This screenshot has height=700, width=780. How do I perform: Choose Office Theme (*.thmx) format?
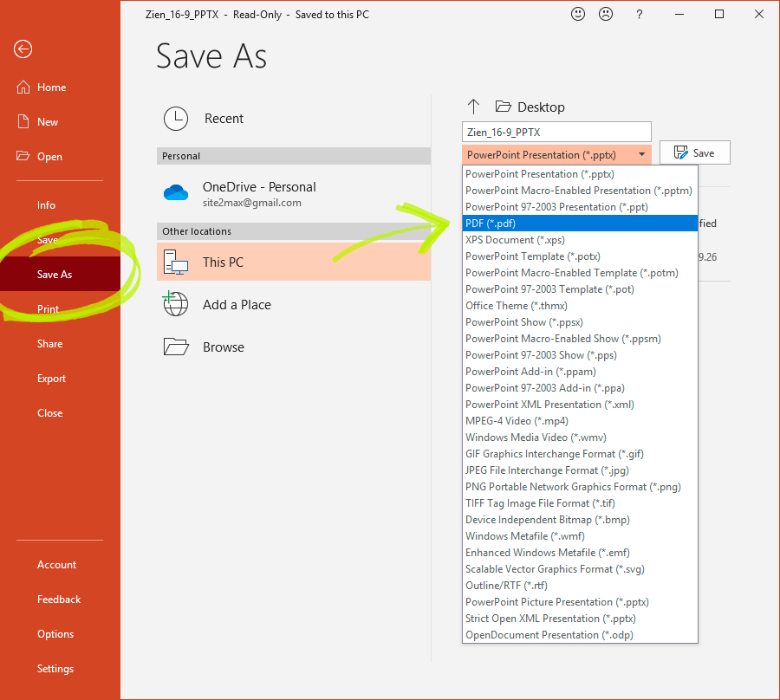[x=580, y=306]
